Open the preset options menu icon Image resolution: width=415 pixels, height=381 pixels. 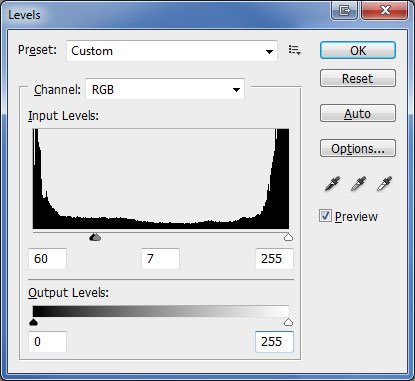(x=294, y=50)
